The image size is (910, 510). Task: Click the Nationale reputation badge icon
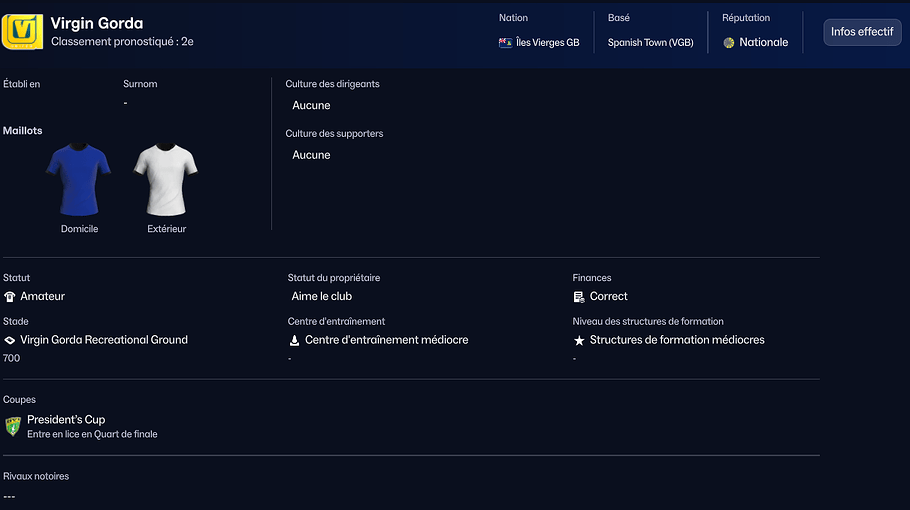pyautogui.click(x=729, y=43)
